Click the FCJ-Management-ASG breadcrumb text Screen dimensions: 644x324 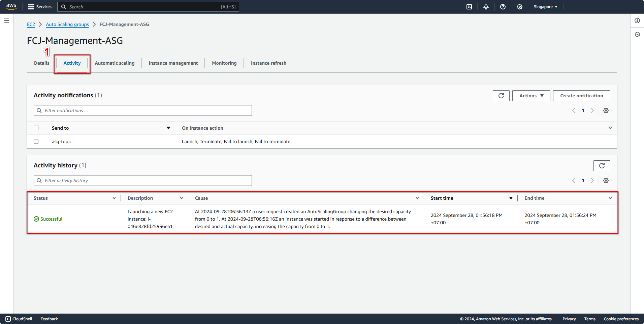point(124,24)
